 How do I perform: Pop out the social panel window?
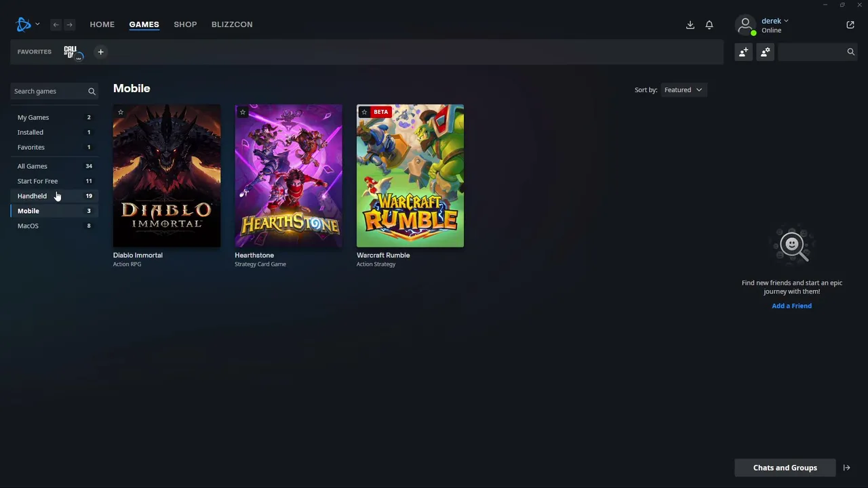(x=850, y=25)
